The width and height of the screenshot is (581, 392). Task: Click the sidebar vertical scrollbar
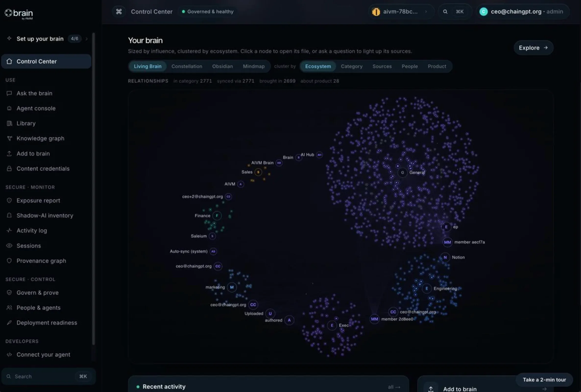click(94, 189)
